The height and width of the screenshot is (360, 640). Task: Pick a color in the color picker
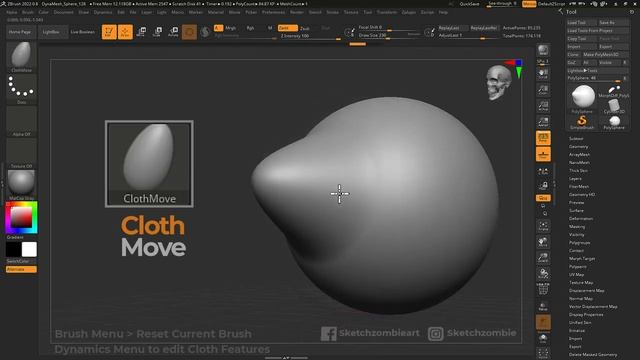click(21, 217)
